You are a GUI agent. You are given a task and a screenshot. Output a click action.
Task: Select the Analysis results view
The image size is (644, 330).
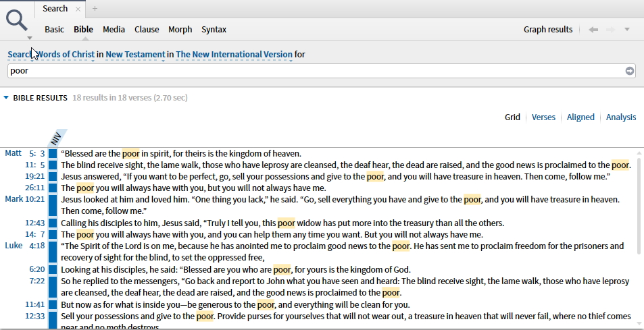(621, 117)
